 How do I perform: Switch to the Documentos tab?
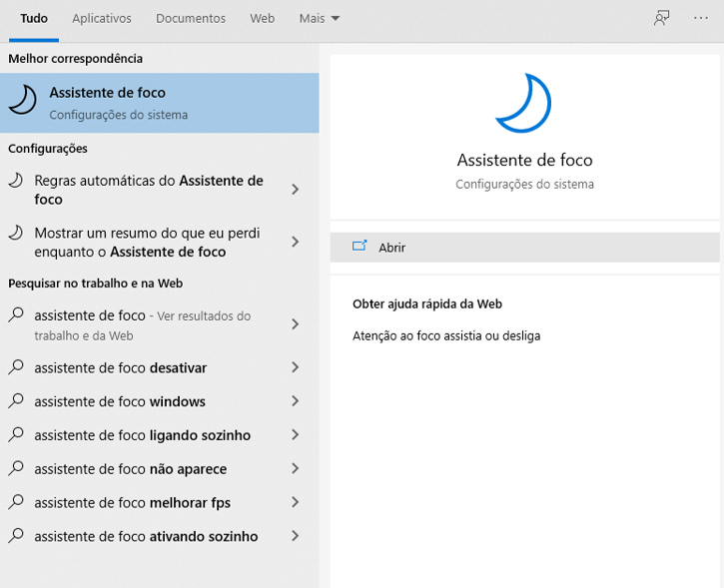[191, 18]
